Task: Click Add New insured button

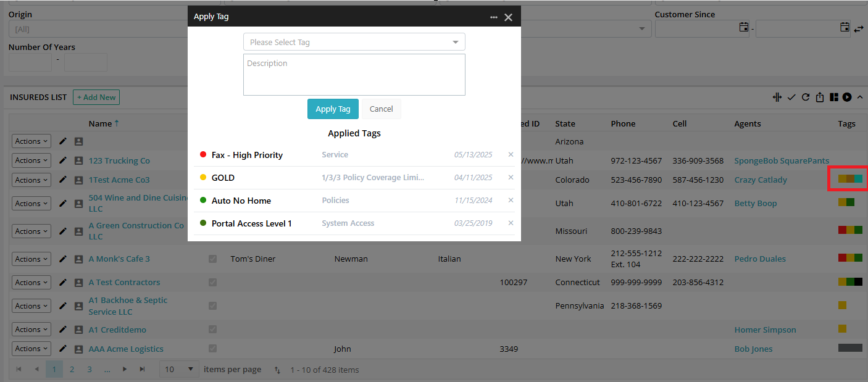Action: pyautogui.click(x=96, y=97)
